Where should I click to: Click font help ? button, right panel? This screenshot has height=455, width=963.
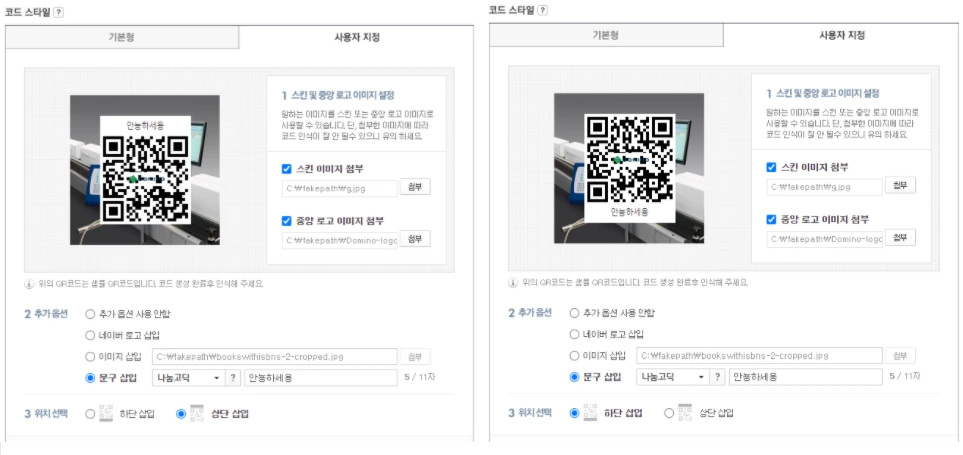[717, 376]
